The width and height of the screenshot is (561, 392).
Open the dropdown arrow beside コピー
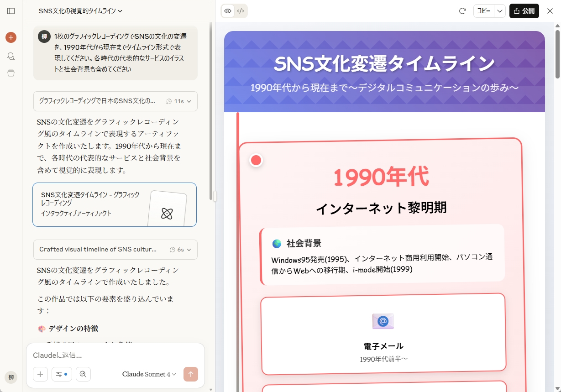(500, 11)
